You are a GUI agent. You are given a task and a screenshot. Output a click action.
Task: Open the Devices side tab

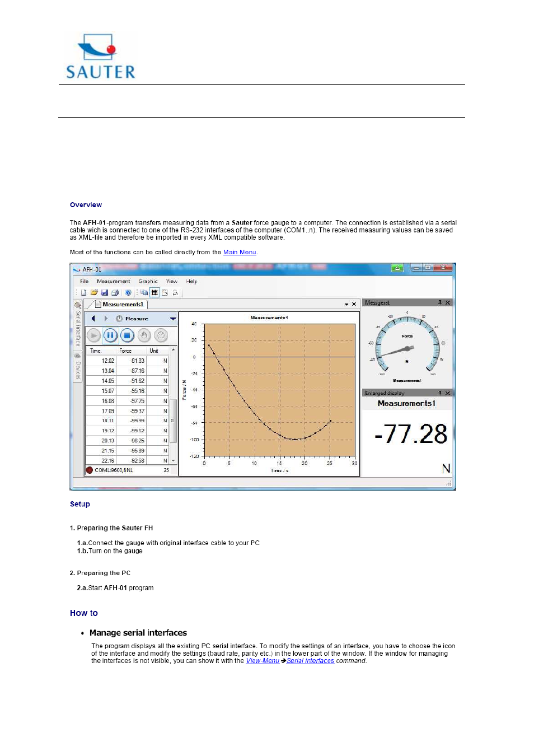click(x=78, y=367)
